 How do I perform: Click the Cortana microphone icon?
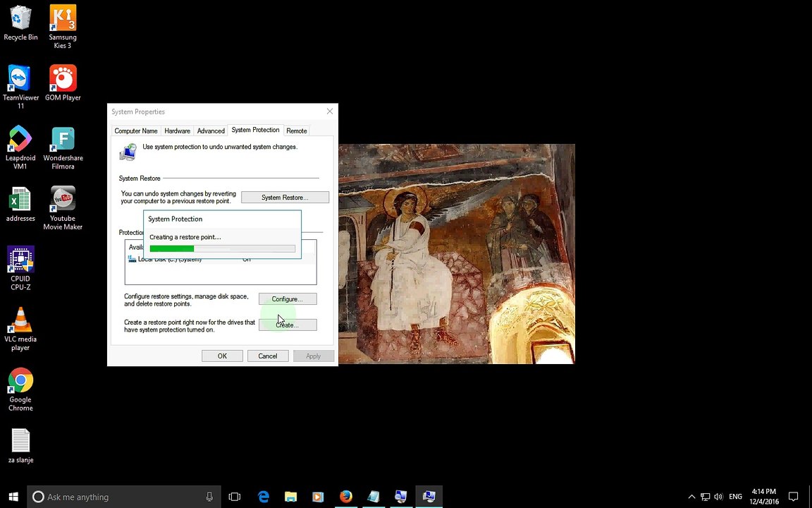(209, 497)
